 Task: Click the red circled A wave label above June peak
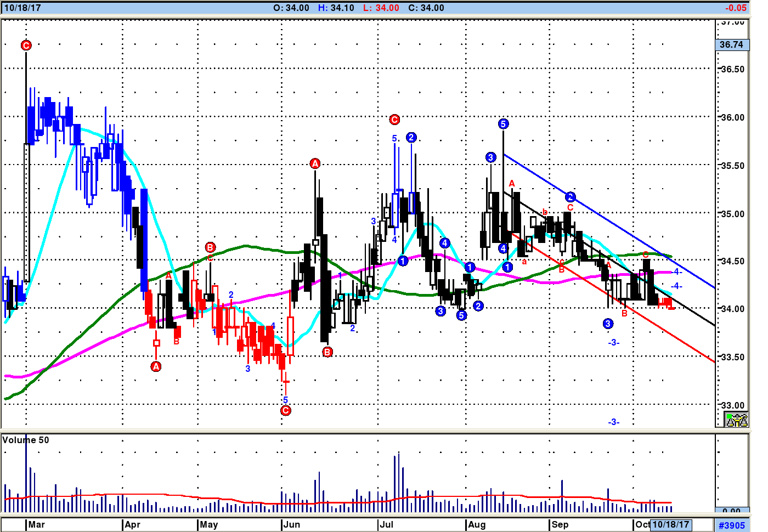315,163
